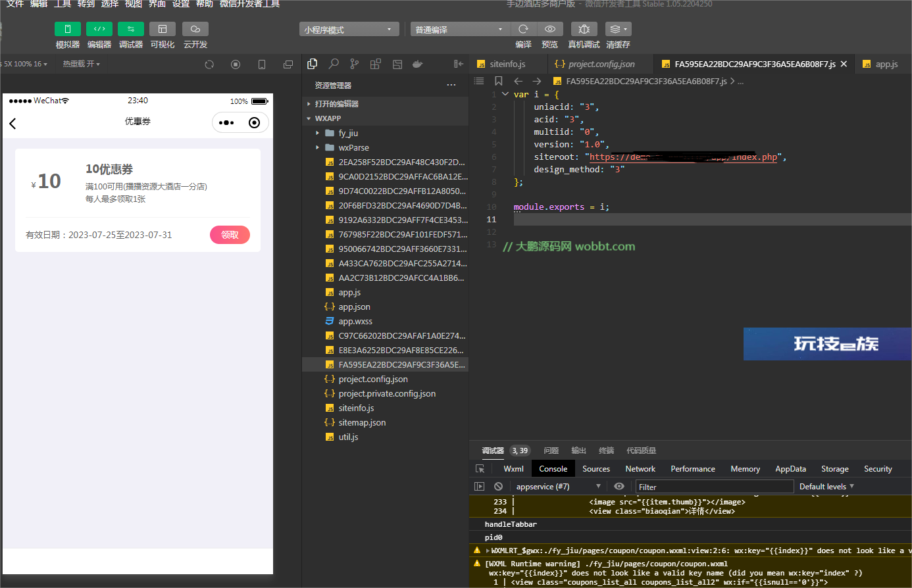
Task: Open app.js in the file tree
Action: [385, 292]
